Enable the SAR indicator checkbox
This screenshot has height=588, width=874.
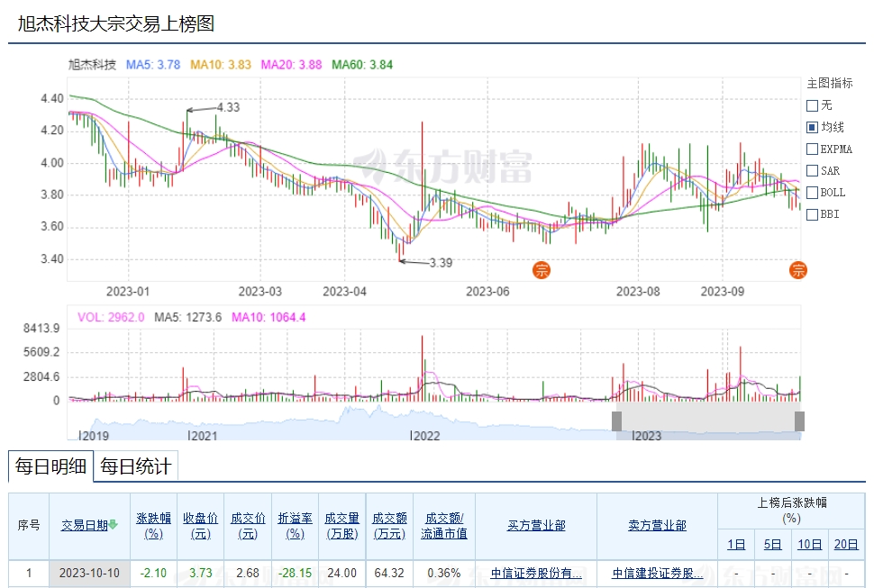pos(813,170)
